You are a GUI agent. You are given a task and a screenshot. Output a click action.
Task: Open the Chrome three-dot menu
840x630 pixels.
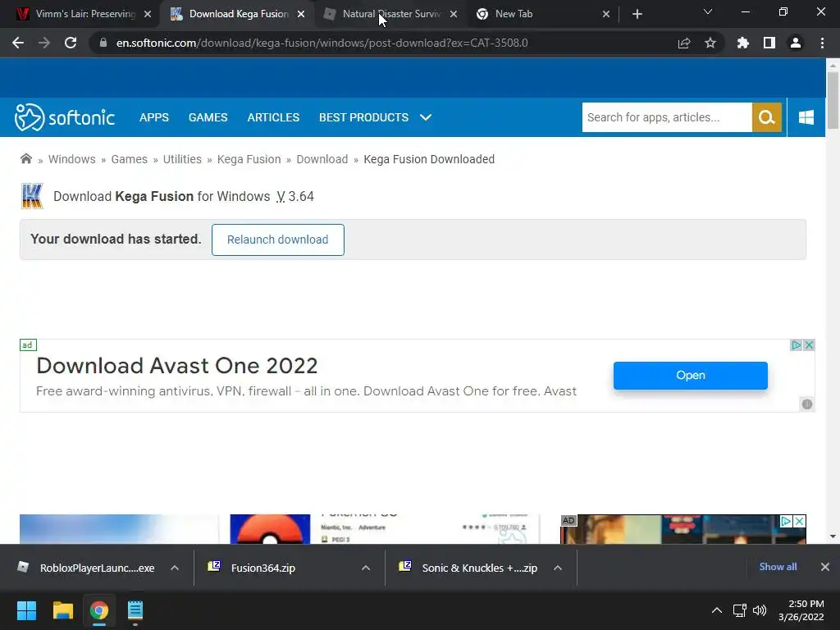pyautogui.click(x=822, y=43)
